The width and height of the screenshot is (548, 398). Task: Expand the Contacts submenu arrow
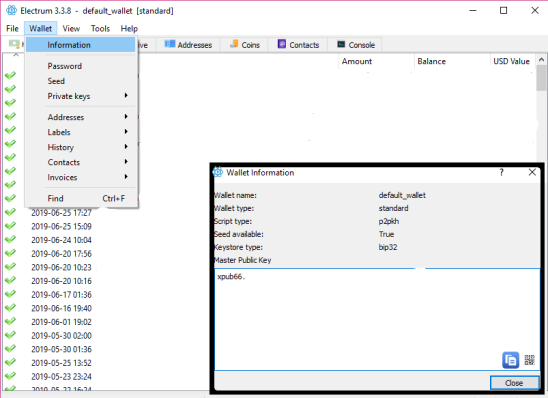pyautogui.click(x=126, y=161)
